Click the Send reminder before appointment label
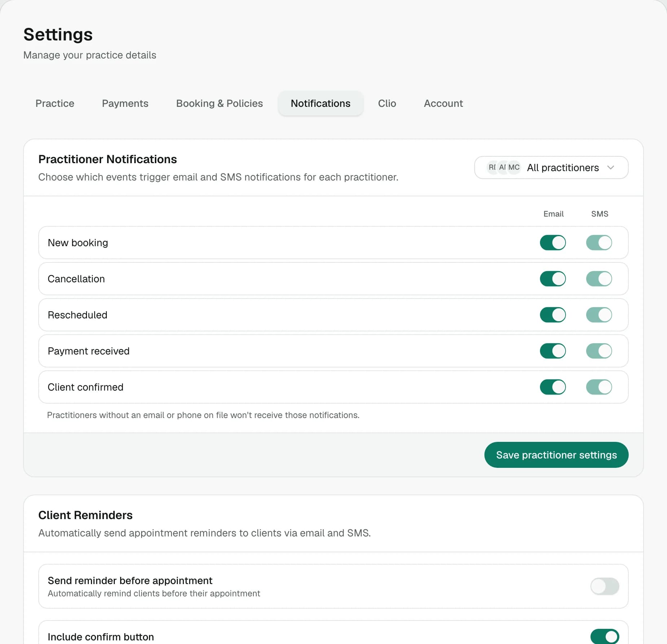Image resolution: width=667 pixels, height=644 pixels. coord(130,580)
